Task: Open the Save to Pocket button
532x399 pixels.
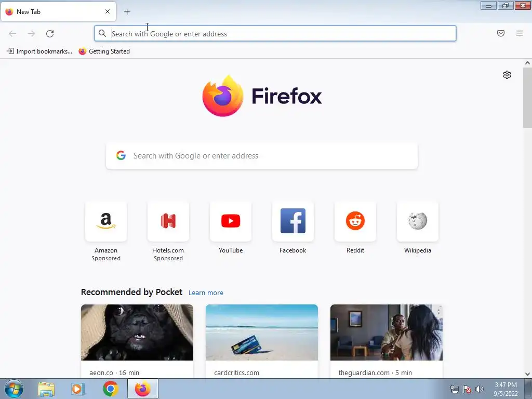Action: (x=501, y=33)
